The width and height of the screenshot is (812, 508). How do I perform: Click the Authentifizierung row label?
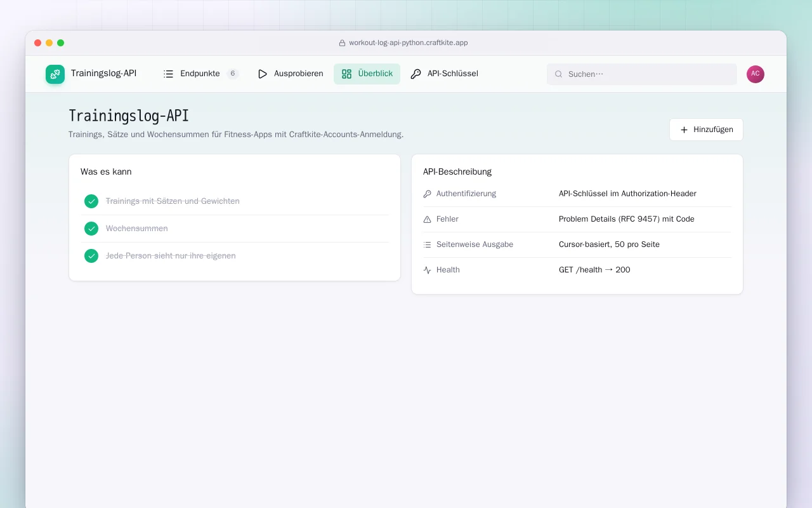(466, 194)
